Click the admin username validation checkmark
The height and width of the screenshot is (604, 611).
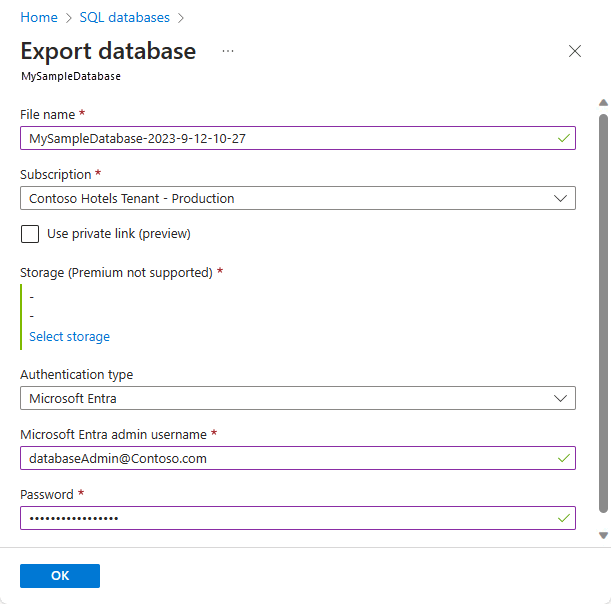(564, 458)
